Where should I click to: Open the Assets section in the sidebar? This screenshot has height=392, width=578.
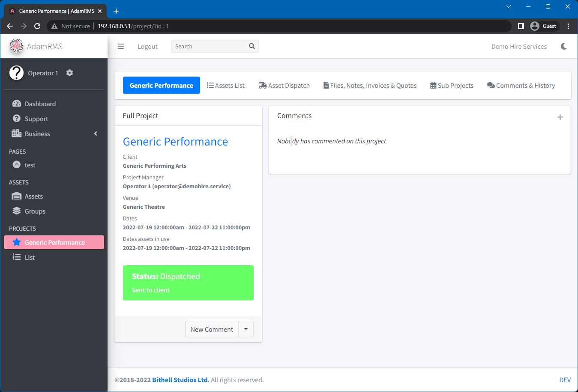[x=34, y=196]
